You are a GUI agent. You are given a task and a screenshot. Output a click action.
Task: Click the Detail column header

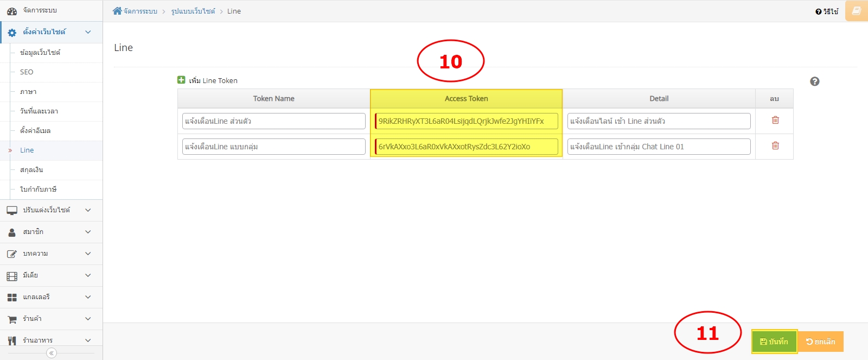point(659,98)
